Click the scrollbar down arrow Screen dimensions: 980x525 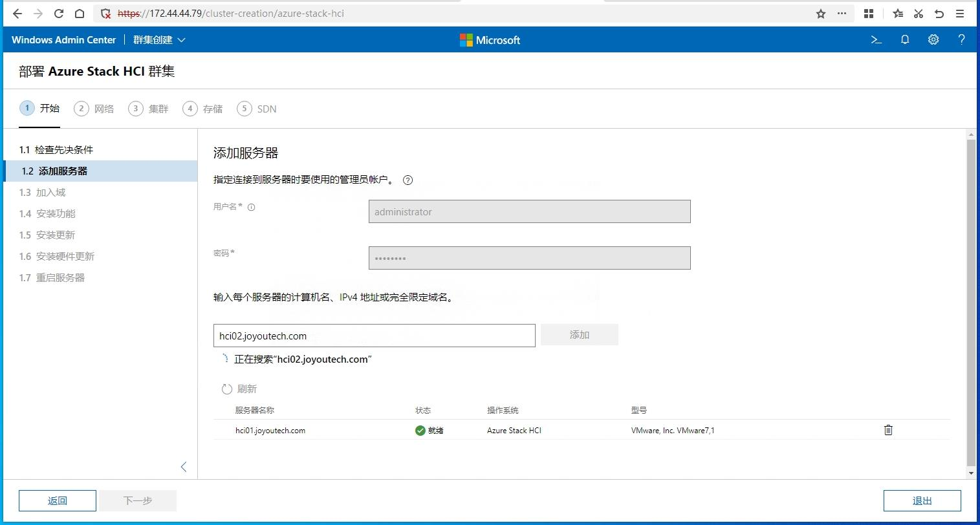click(x=971, y=473)
